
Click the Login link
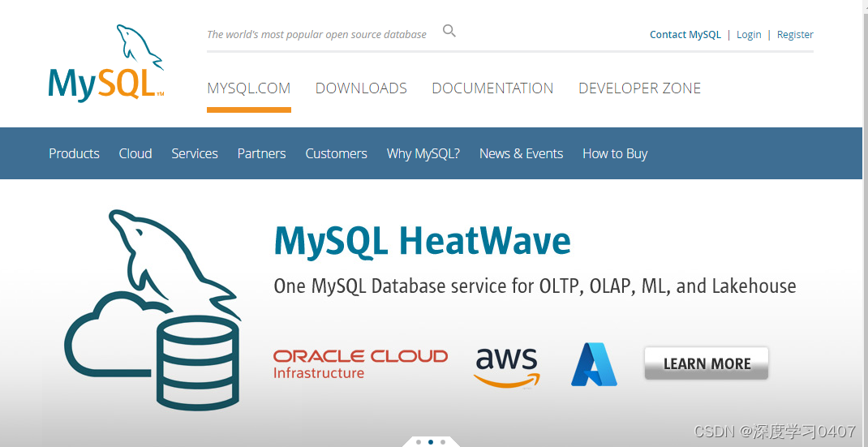tap(749, 34)
